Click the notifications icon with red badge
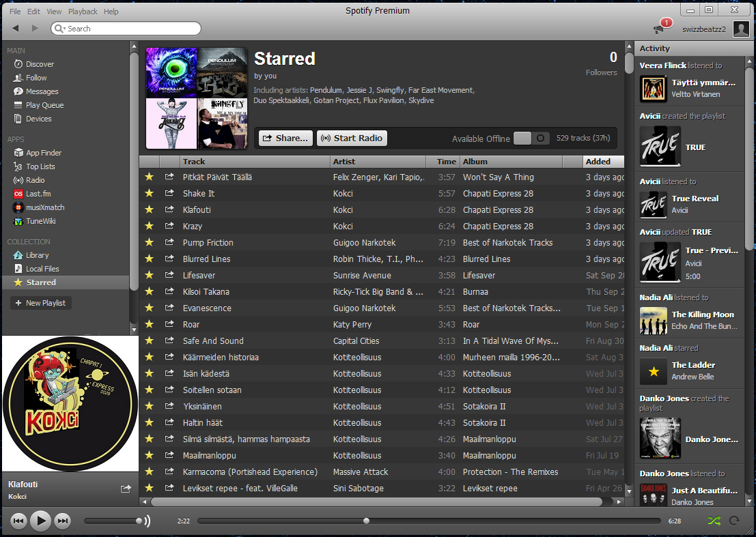The image size is (756, 537). (x=660, y=28)
